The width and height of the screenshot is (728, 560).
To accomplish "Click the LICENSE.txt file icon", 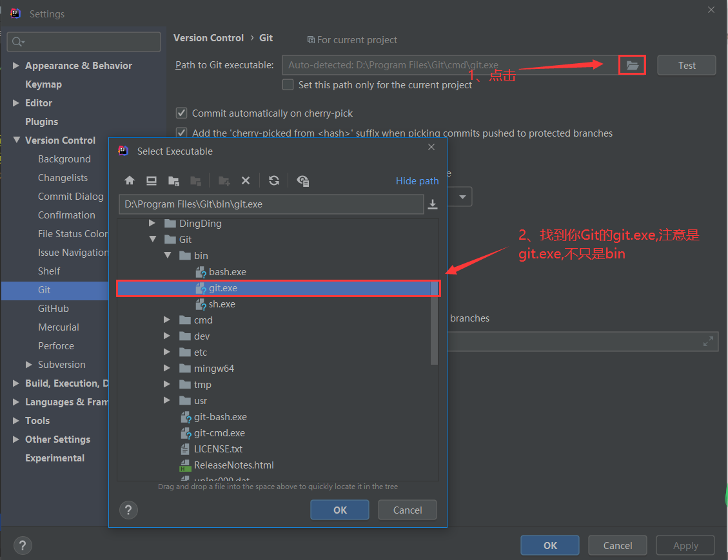I will (x=185, y=449).
